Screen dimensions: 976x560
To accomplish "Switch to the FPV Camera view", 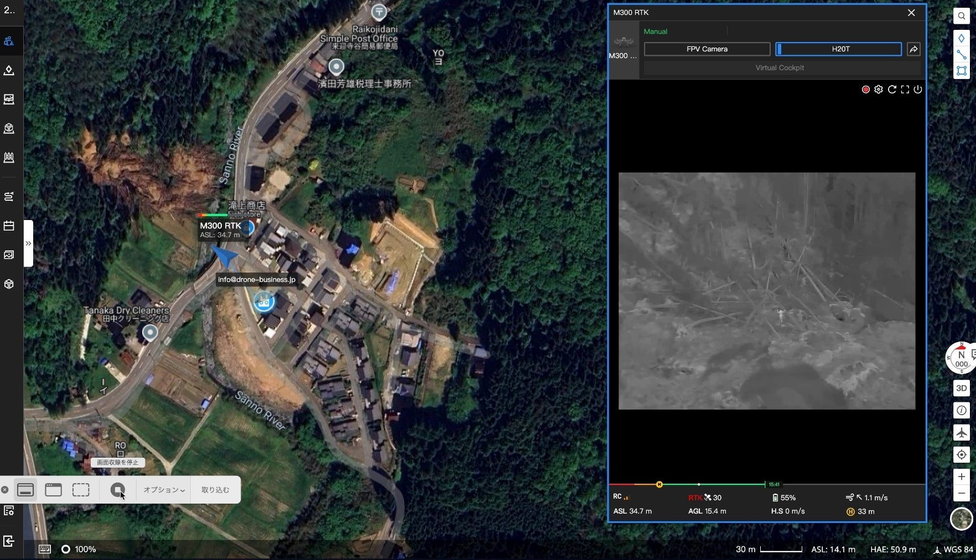I will 707,49.
